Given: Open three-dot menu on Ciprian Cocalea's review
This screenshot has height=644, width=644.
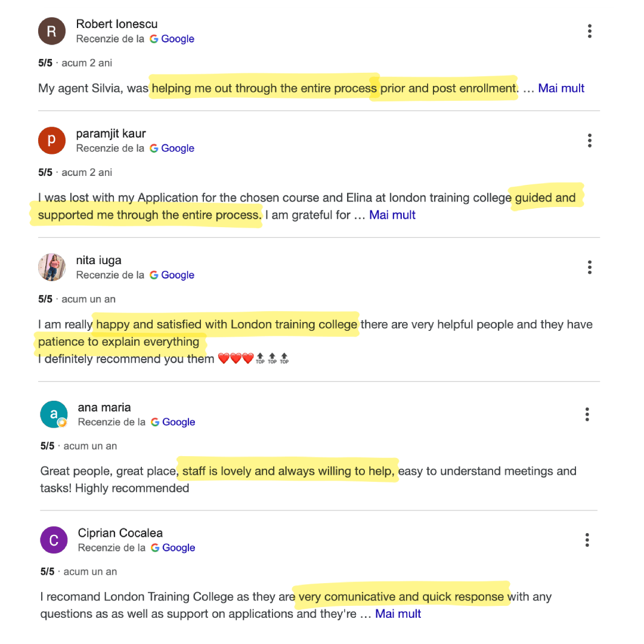Looking at the screenshot, I should click(x=587, y=540).
